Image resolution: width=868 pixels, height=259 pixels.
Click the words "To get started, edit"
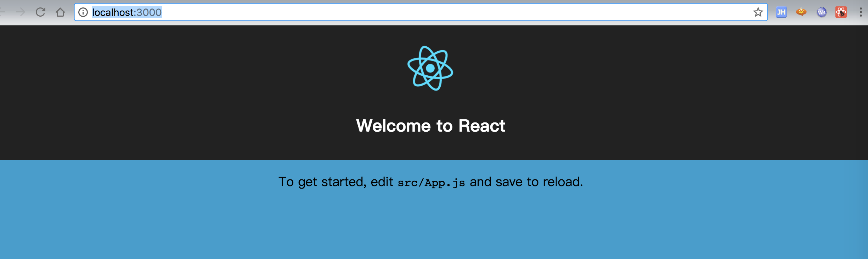click(x=336, y=182)
